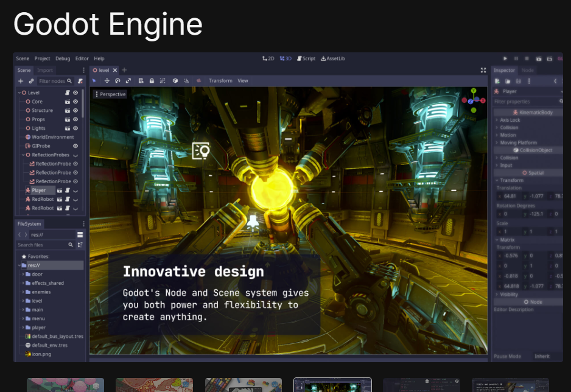Click the list-select tool icon in viewport toolbar

(x=141, y=81)
